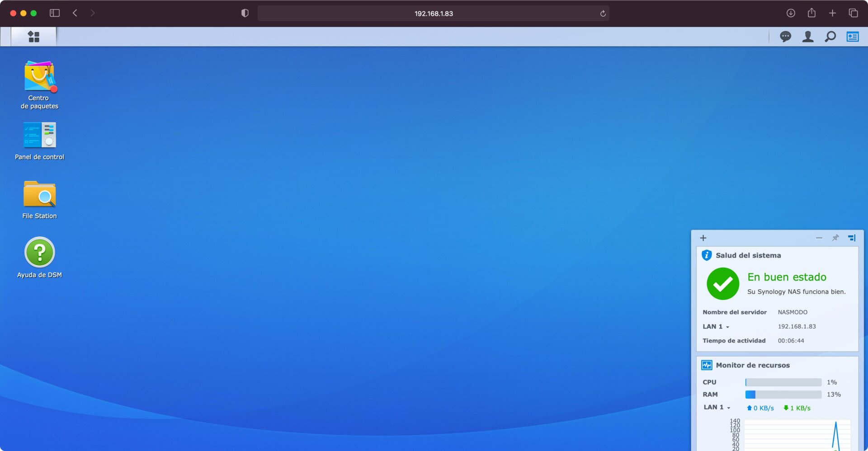Toggle the widgets panel icon in the taskbar
The height and width of the screenshot is (451, 868).
[x=852, y=37]
